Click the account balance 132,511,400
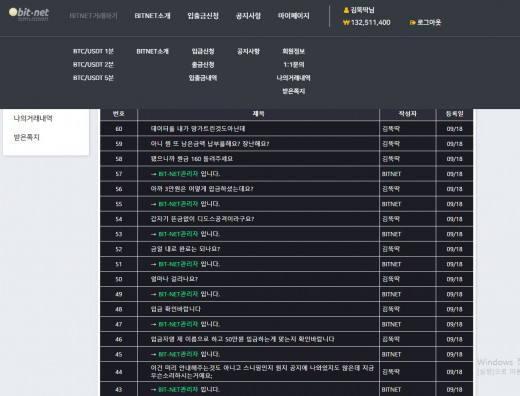The height and width of the screenshot is (396, 520). (x=371, y=23)
